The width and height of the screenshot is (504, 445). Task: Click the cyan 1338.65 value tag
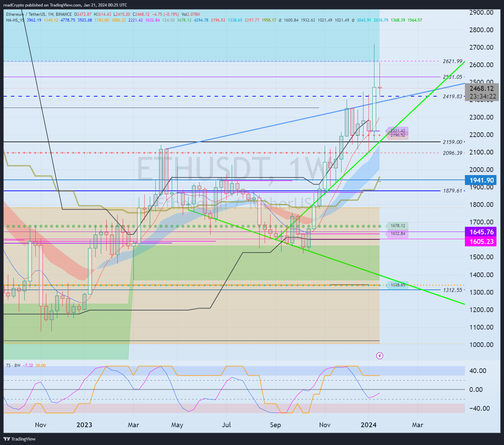click(398, 285)
